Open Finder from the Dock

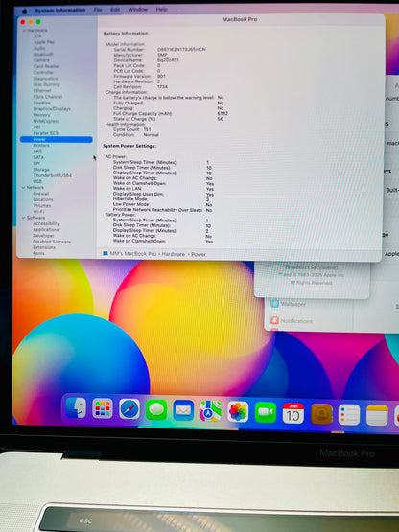76,407
